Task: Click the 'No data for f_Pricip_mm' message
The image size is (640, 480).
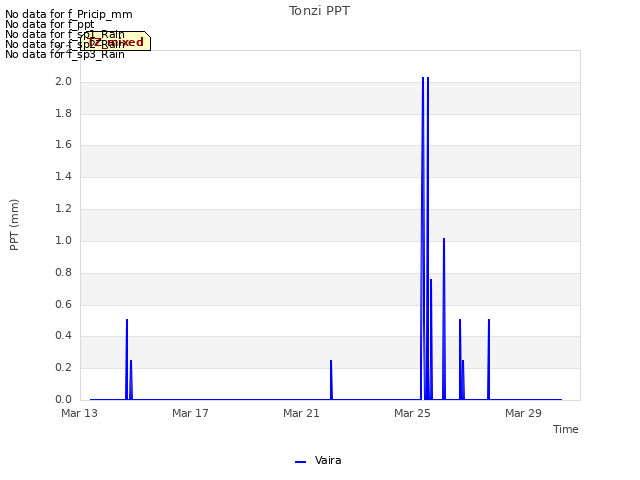Action: (69, 14)
